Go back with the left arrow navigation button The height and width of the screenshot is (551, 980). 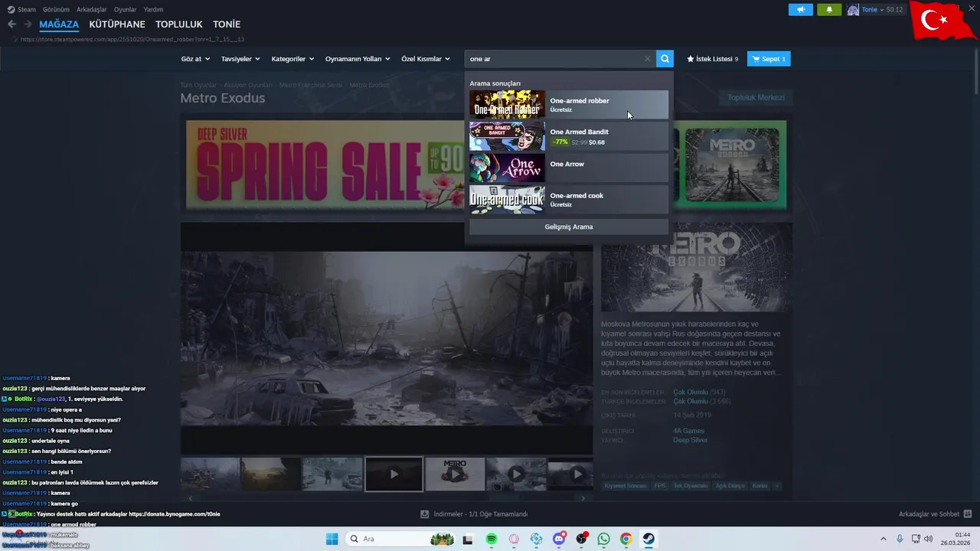click(11, 24)
